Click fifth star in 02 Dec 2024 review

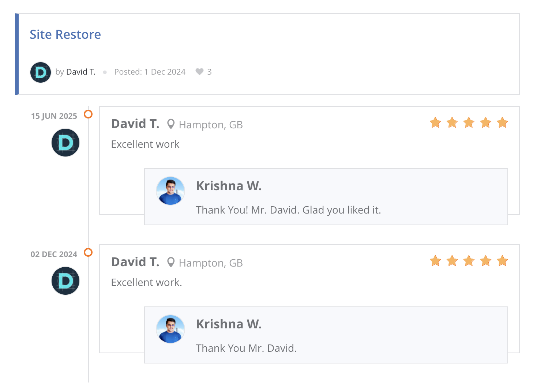(x=503, y=261)
